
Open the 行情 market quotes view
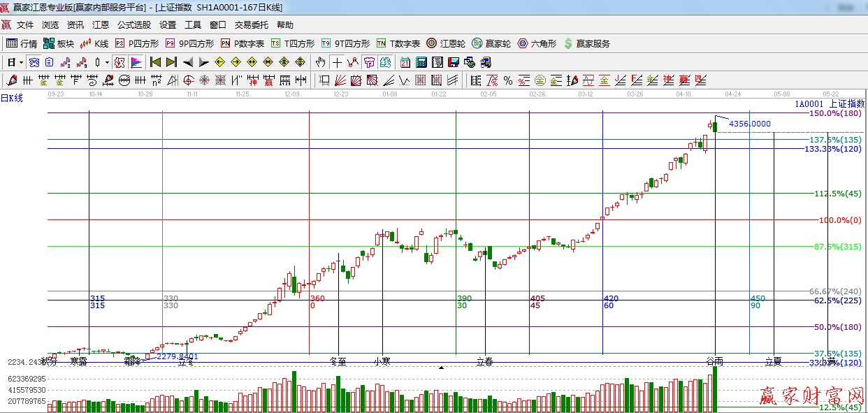coord(22,43)
